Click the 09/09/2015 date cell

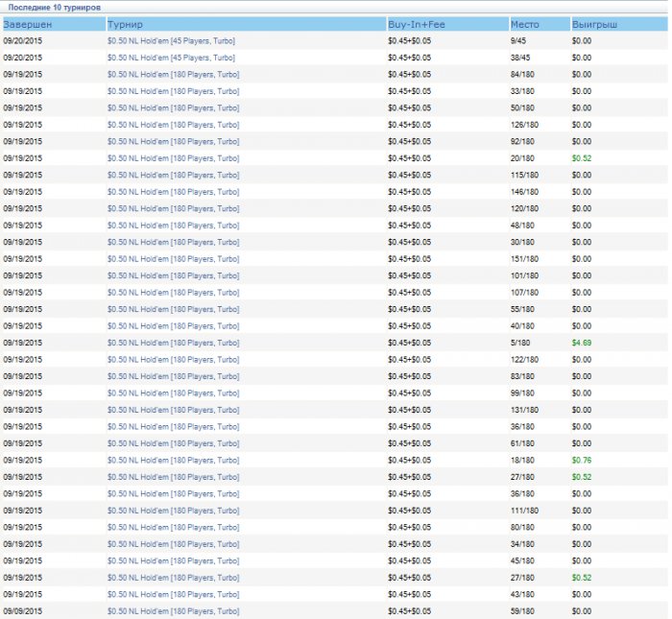click(x=23, y=611)
